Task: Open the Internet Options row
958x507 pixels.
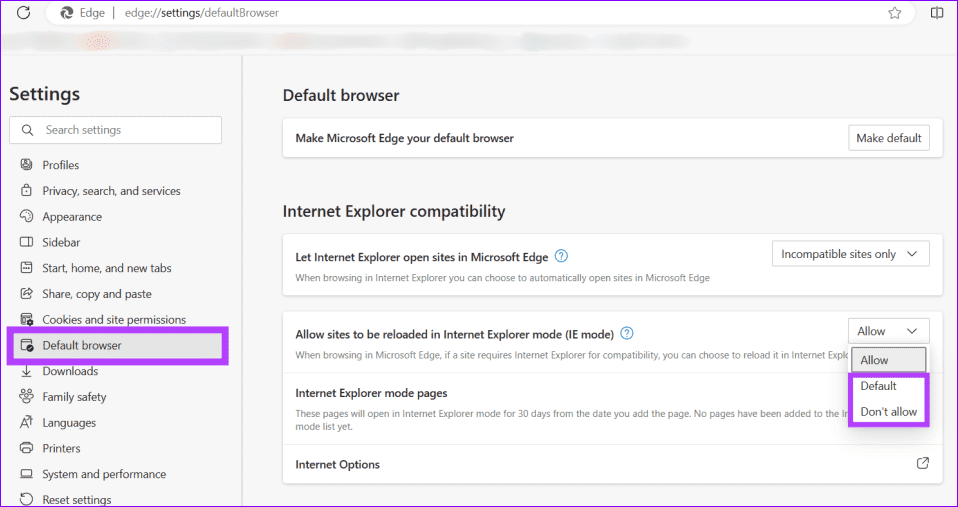Action: 612,464
